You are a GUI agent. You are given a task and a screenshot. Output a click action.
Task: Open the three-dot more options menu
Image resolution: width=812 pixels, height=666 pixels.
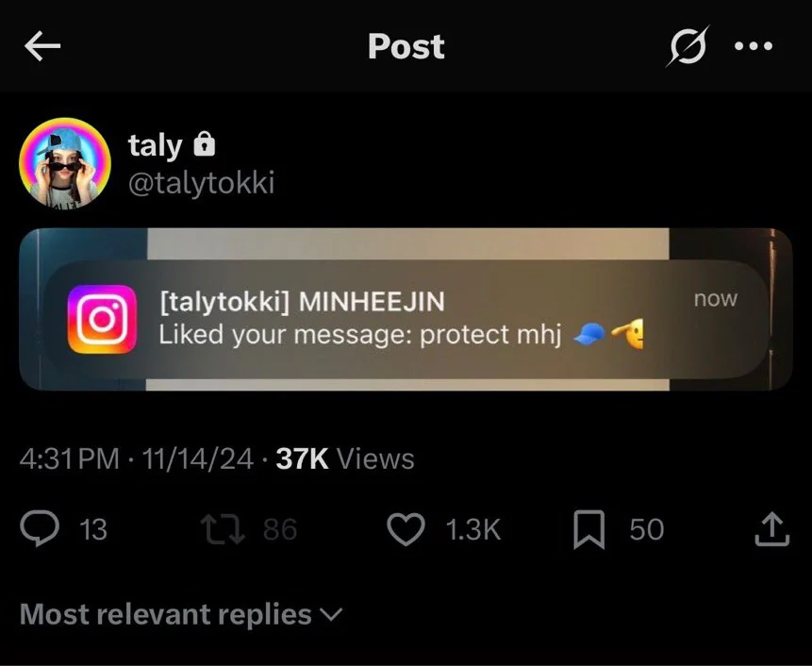(754, 47)
